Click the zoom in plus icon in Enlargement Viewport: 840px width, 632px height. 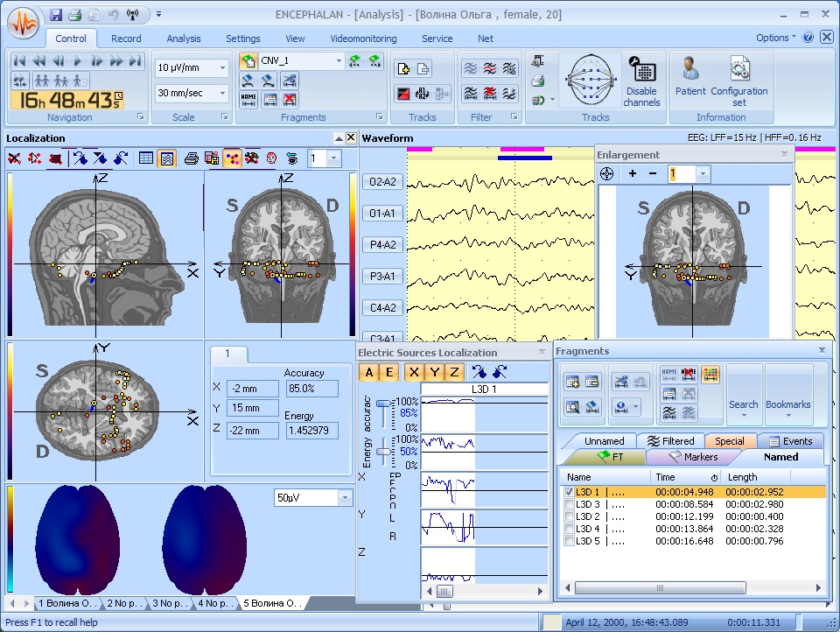tap(632, 174)
